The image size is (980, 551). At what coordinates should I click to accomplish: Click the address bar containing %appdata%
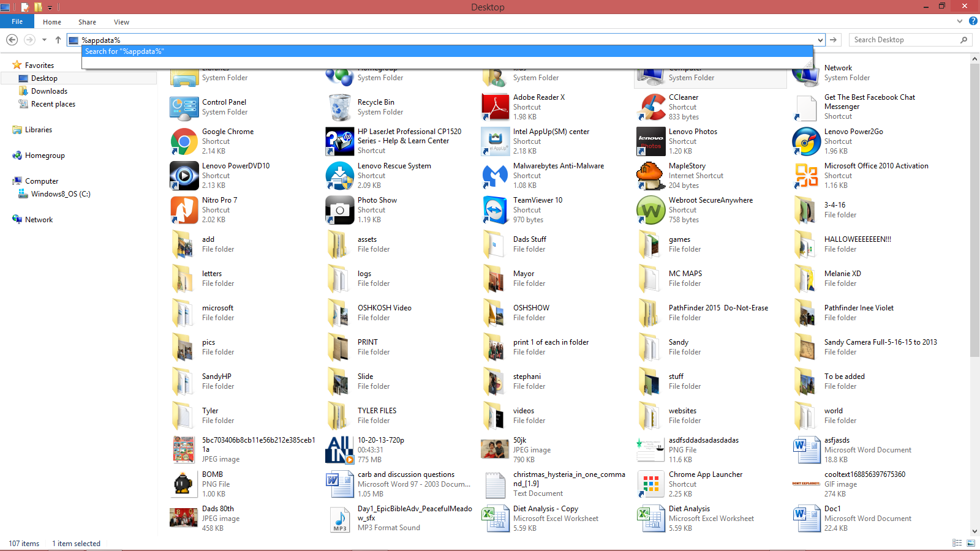pyautogui.click(x=447, y=40)
